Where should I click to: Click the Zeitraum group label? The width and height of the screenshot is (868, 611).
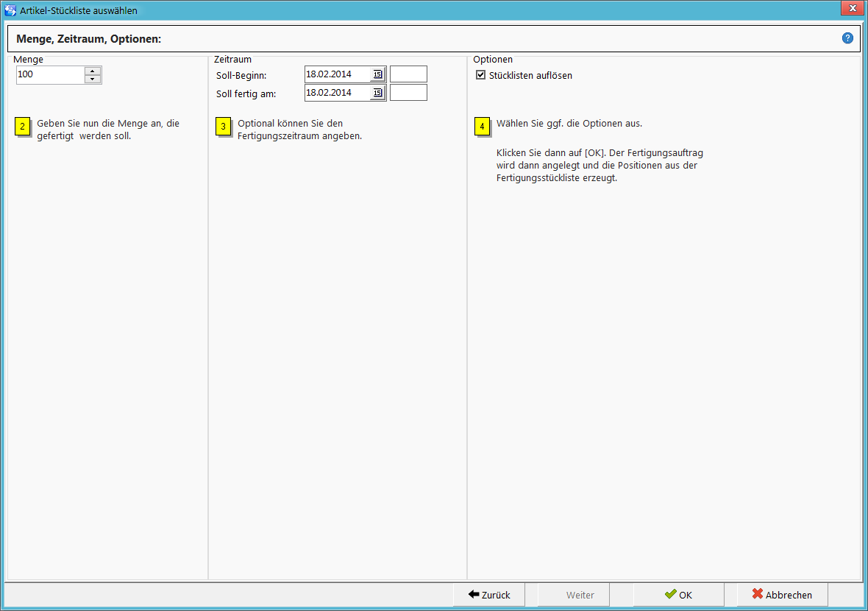point(232,60)
